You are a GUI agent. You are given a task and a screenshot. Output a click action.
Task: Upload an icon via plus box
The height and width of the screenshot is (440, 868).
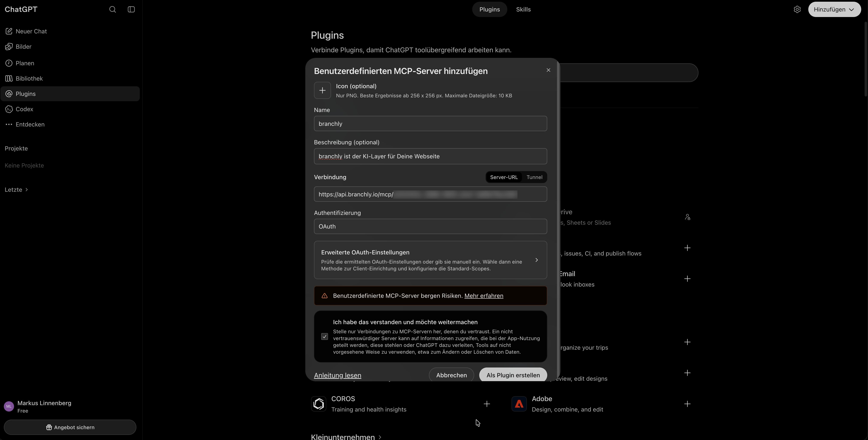(x=322, y=90)
